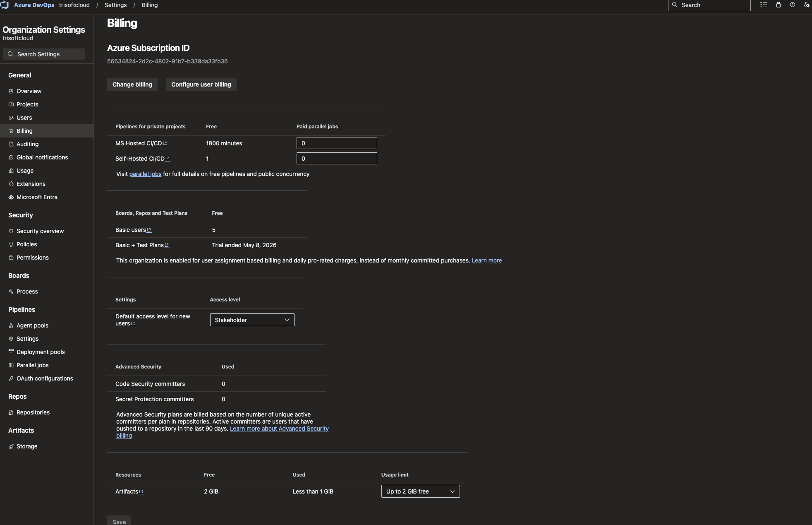The height and width of the screenshot is (525, 812).
Task: Open the work items list icon in header
Action: coord(764,5)
